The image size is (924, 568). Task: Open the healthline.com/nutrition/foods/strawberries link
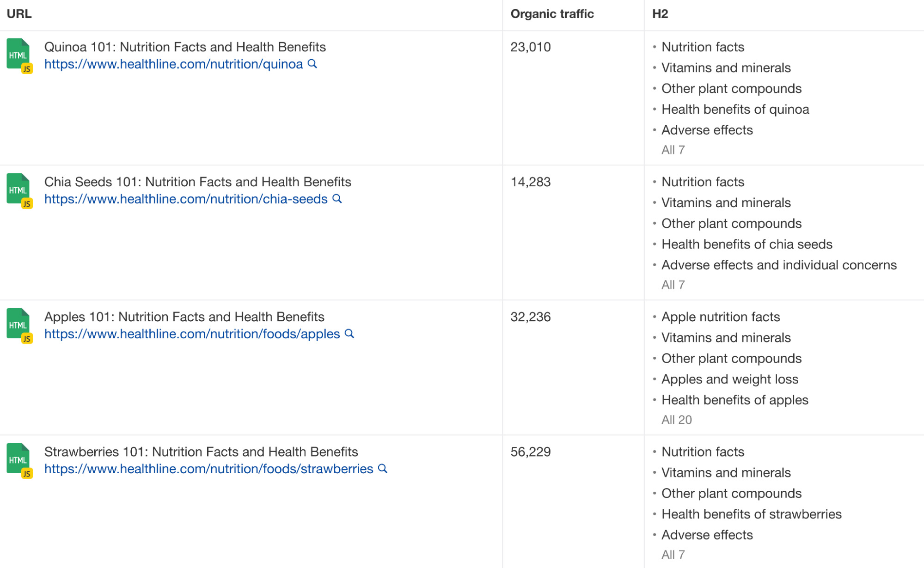pyautogui.click(x=208, y=469)
